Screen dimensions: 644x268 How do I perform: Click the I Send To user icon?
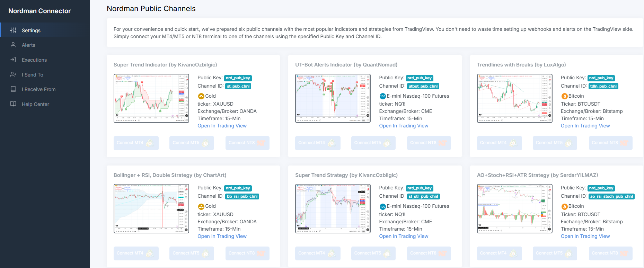coord(13,74)
